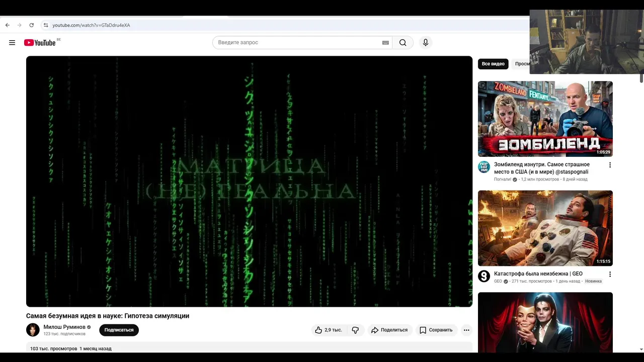Open the on-screen keyboard icon in search box

[385, 43]
